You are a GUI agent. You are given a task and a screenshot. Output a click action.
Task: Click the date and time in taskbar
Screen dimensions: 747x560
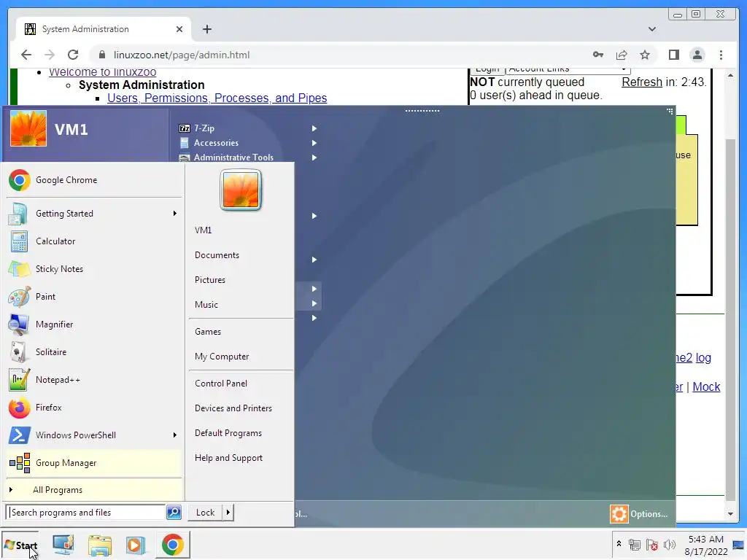point(705,545)
